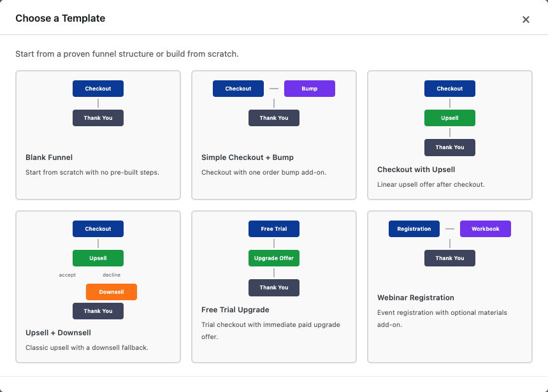Viewport: 548px width, 392px height.
Task: Click 'Start from scratch with no pre-built steps.'
Action: 92,172
